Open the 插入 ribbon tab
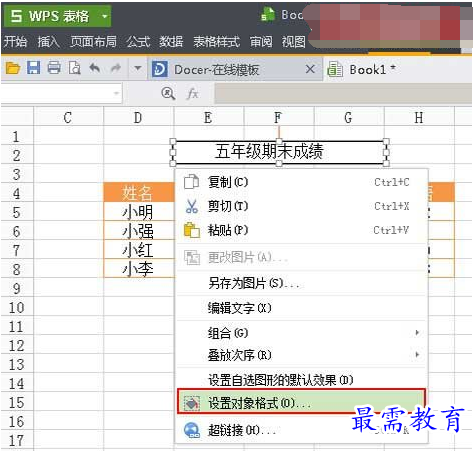The image size is (473, 451). [x=48, y=42]
